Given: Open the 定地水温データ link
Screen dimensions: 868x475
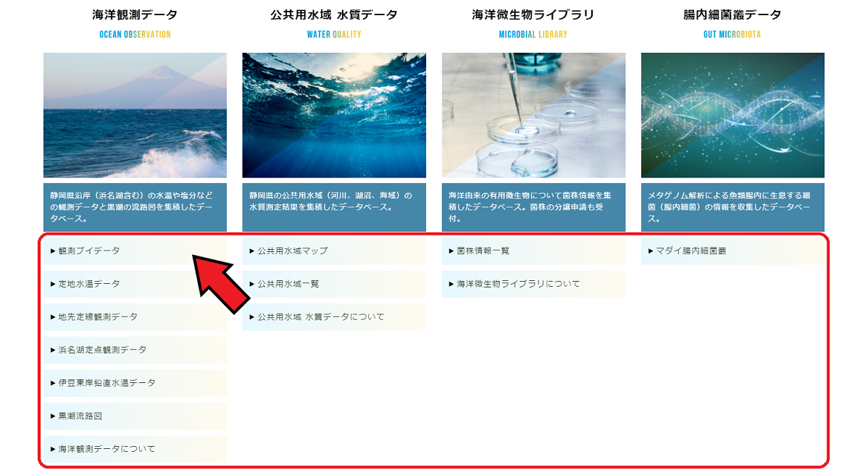Looking at the screenshot, I should pos(135,285).
